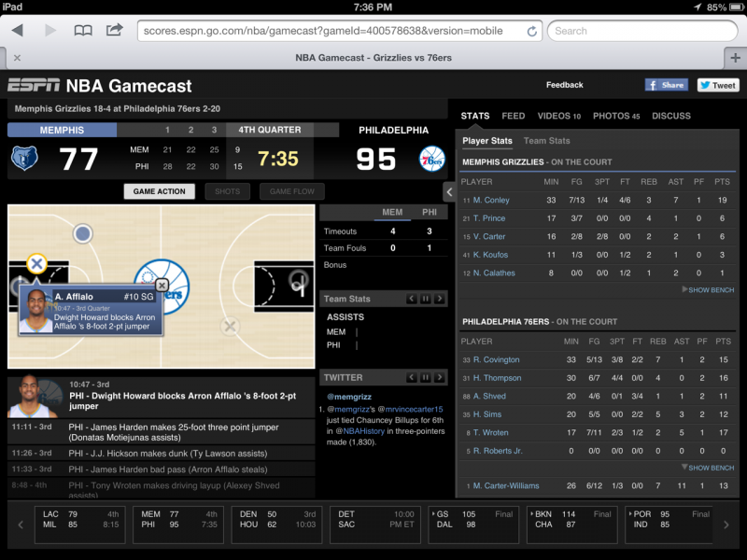Switch to the Game Action view

[160, 191]
